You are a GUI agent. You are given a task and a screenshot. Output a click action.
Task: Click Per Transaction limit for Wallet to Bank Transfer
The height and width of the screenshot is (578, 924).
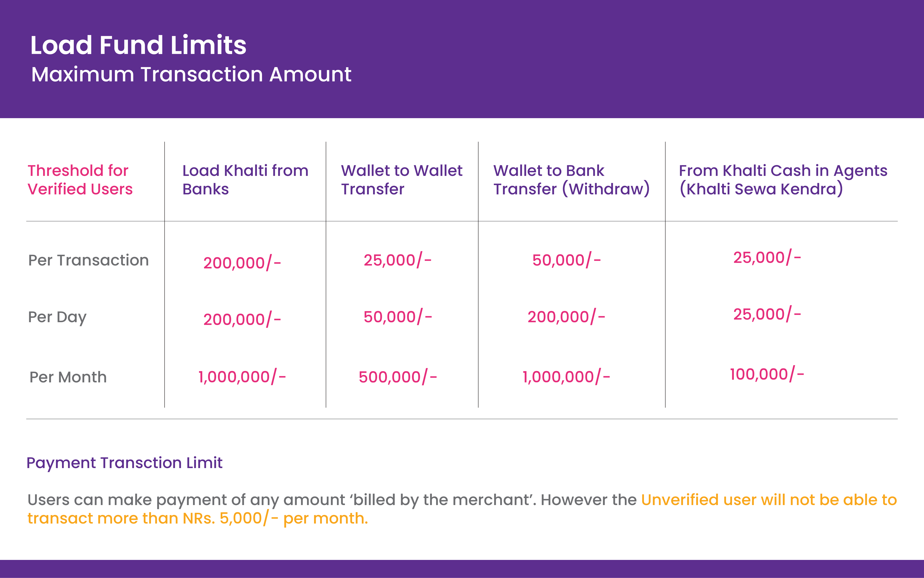click(x=567, y=260)
